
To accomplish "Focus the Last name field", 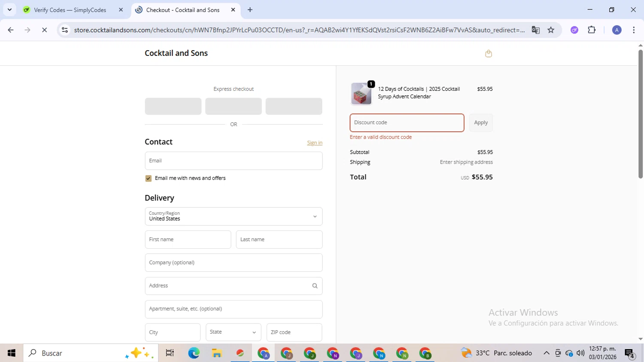I will pos(279,240).
